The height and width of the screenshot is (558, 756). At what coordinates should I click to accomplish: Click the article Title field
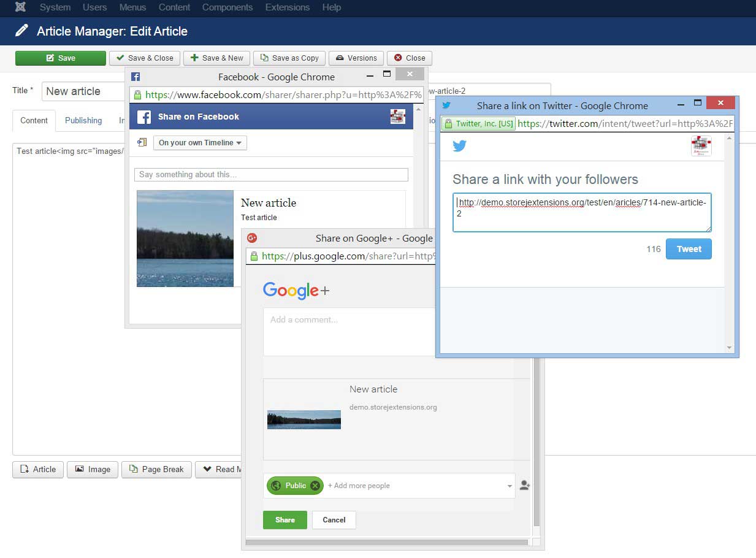pos(83,91)
